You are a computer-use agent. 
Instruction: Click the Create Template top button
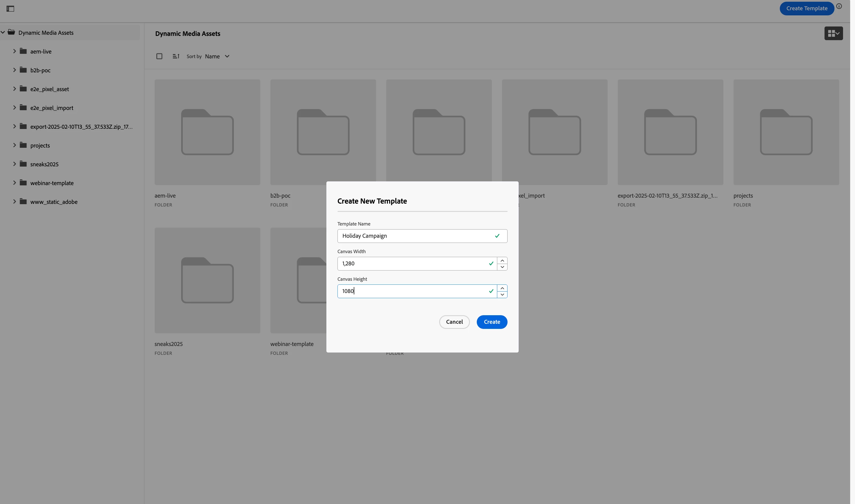(x=811, y=9)
